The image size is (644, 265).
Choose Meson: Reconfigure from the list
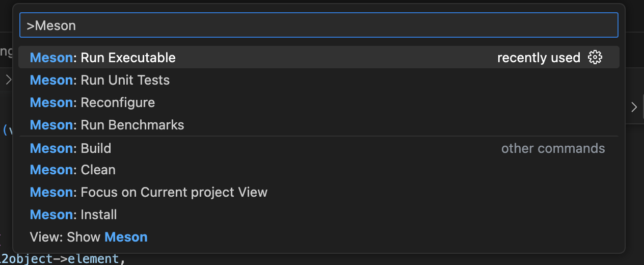click(x=92, y=102)
